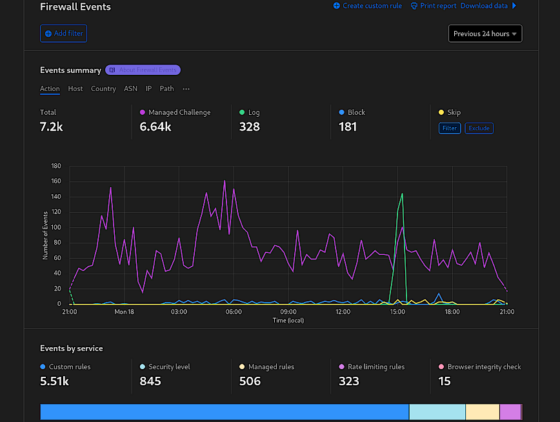
Task: Click the Exclude button under Skip
Action: pos(479,128)
